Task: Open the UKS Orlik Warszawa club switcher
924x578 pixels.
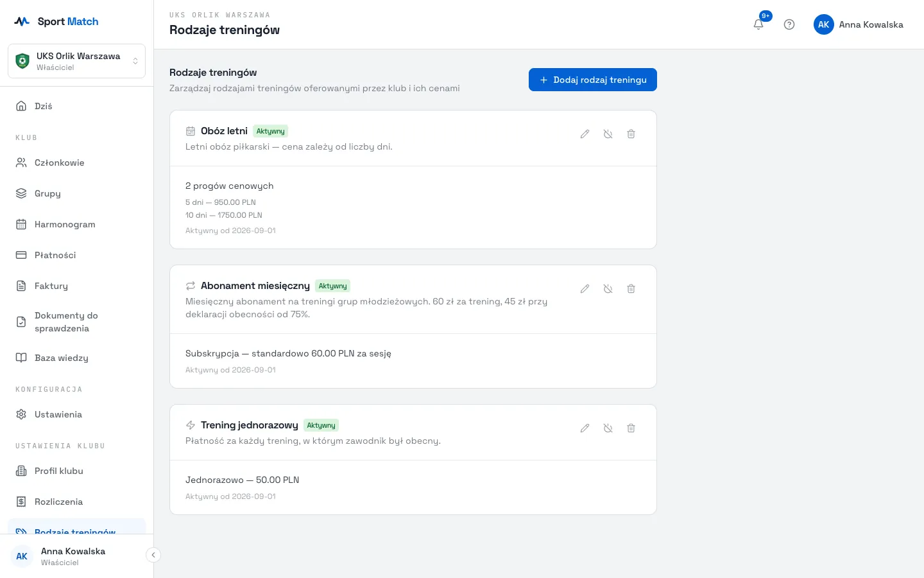Action: pos(77,61)
